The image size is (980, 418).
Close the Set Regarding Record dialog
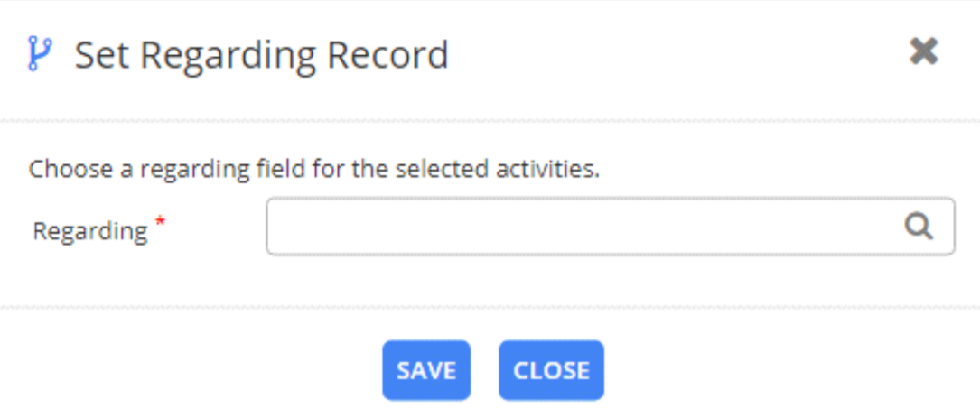[x=923, y=52]
